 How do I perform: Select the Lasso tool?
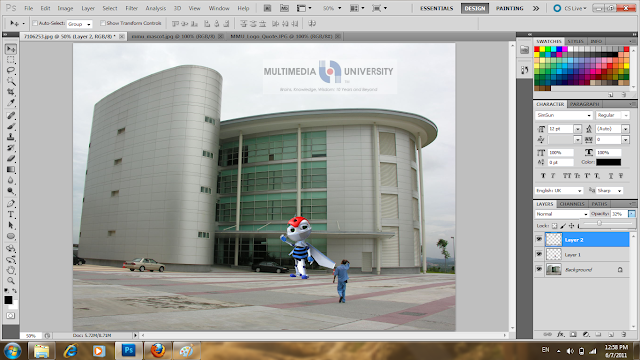[x=11, y=70]
